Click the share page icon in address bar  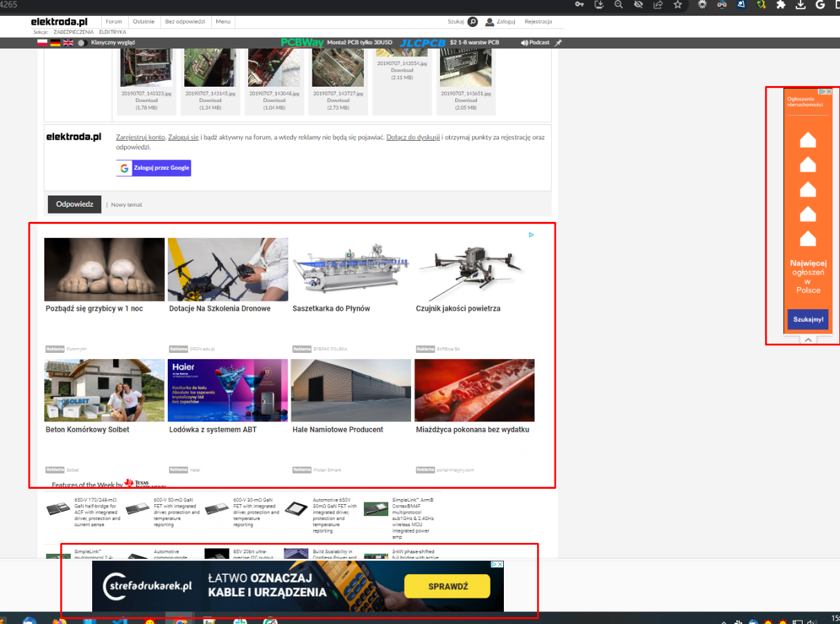[658, 4]
